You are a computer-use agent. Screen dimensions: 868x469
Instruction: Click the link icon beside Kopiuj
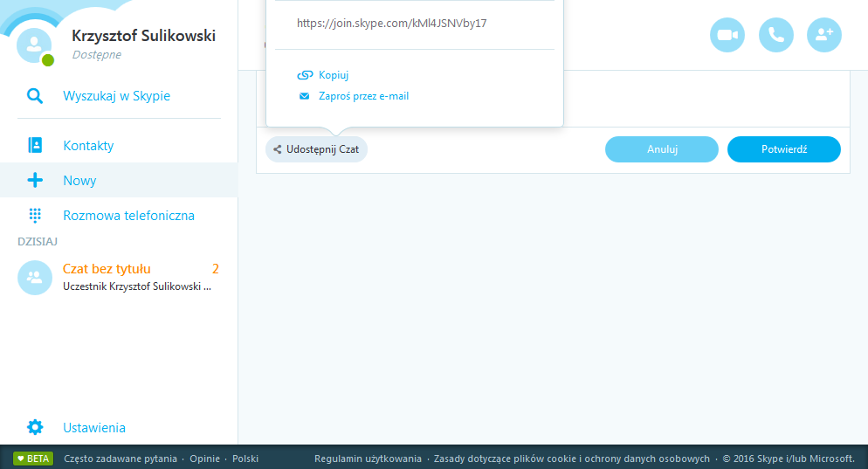tap(305, 75)
